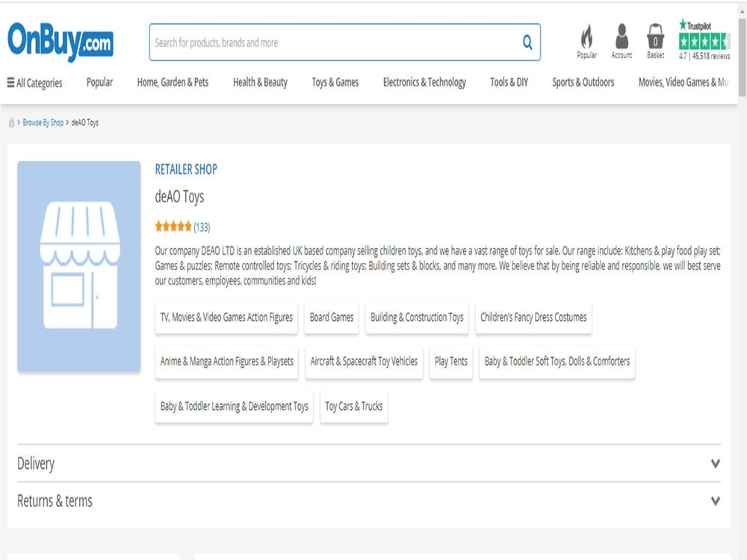Select Toy Cars & Trucks category
Image resolution: width=747 pixels, height=560 pixels.
pos(354,406)
